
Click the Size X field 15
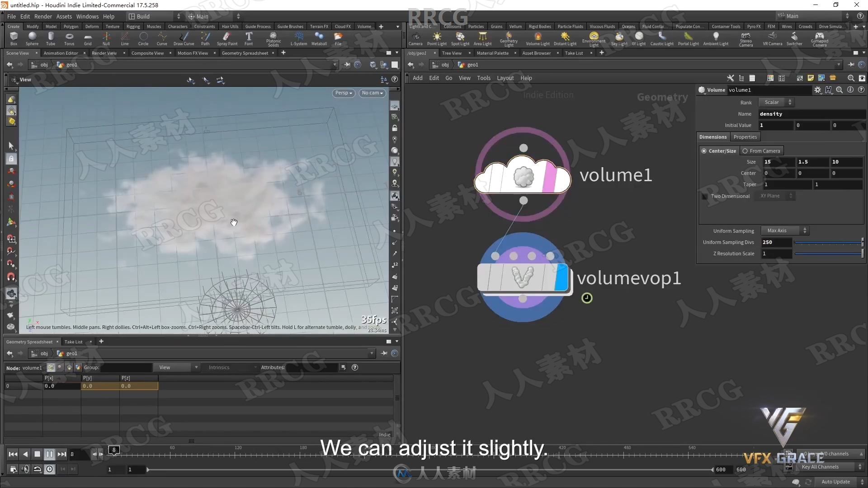(778, 162)
